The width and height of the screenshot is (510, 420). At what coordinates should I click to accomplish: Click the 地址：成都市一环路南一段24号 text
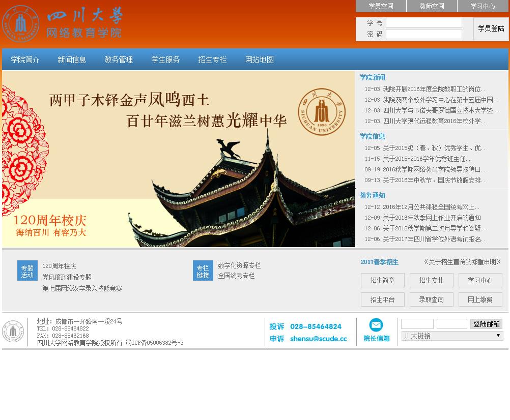tap(80, 321)
